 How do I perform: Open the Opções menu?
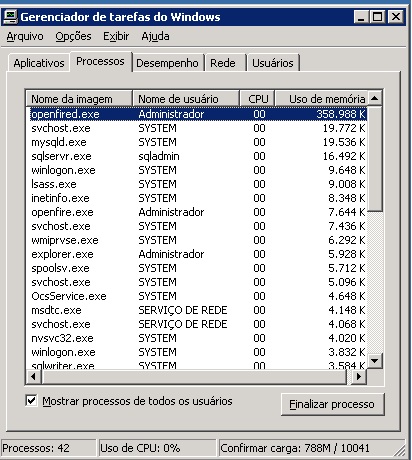73,36
